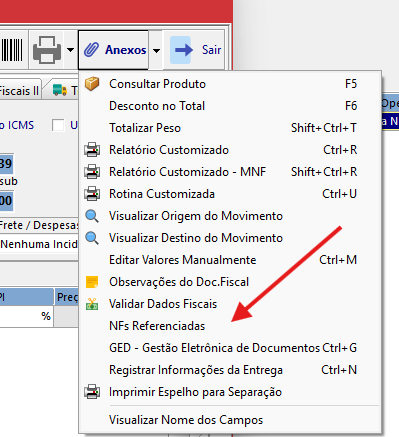The image size is (399, 437).
Task: Click printer icon for Imprimir Espelho para Separação
Action: [92, 392]
